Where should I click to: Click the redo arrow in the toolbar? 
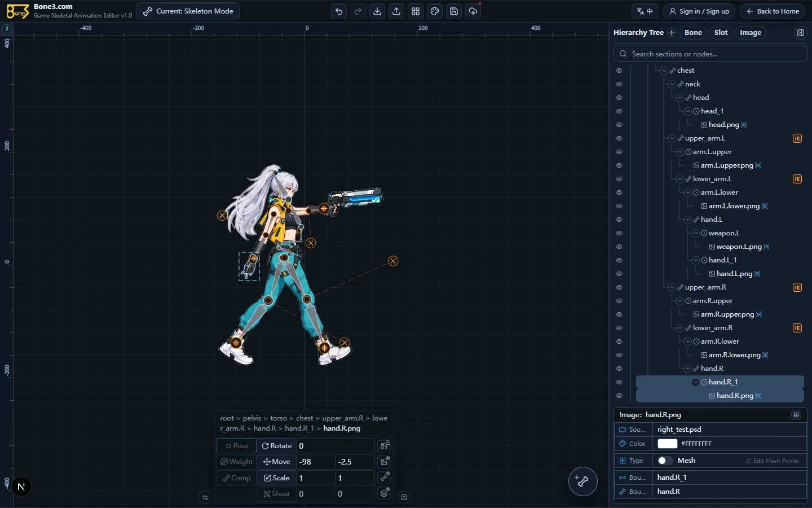(x=358, y=11)
